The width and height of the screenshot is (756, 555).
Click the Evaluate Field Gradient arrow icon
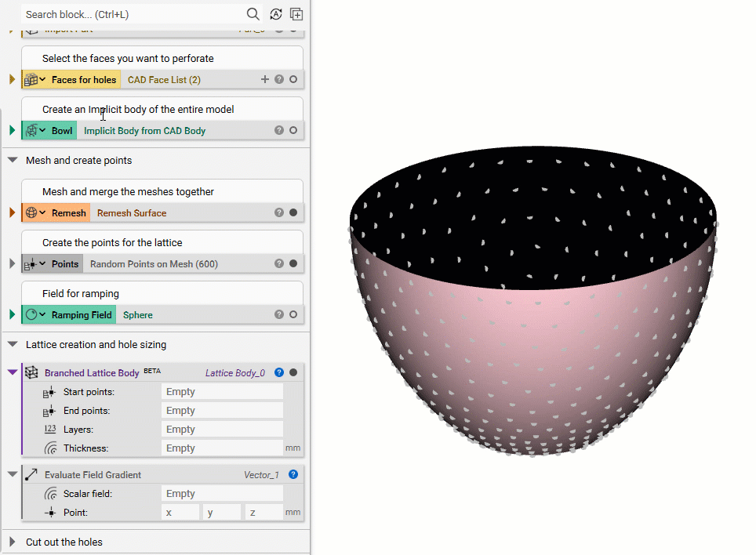point(31,474)
